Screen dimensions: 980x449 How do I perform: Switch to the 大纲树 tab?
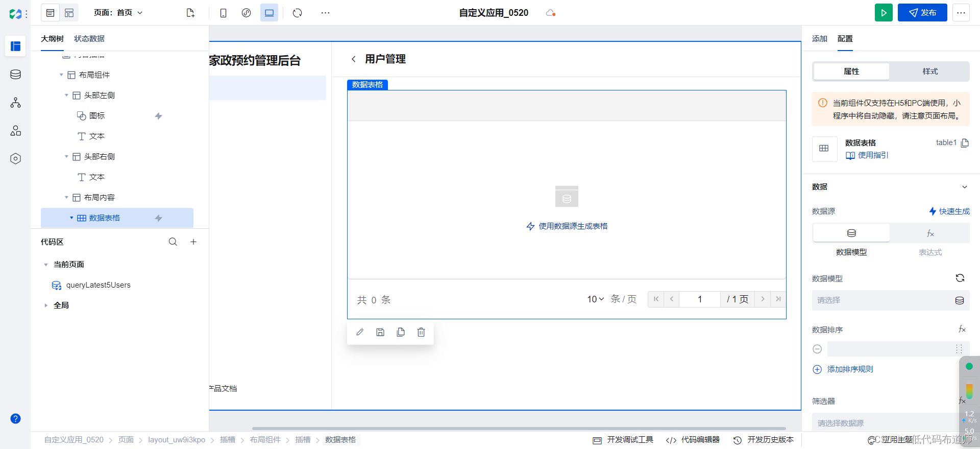coord(52,39)
